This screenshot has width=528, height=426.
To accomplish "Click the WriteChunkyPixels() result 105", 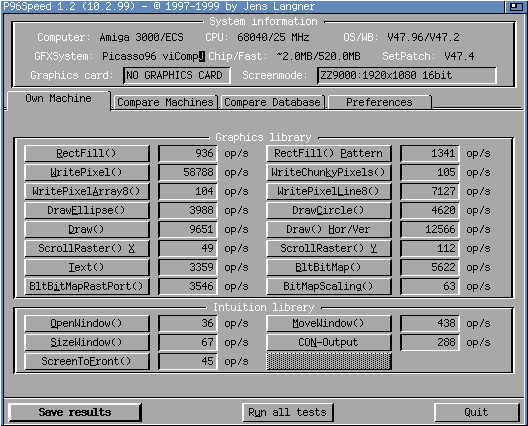I will point(430,172).
